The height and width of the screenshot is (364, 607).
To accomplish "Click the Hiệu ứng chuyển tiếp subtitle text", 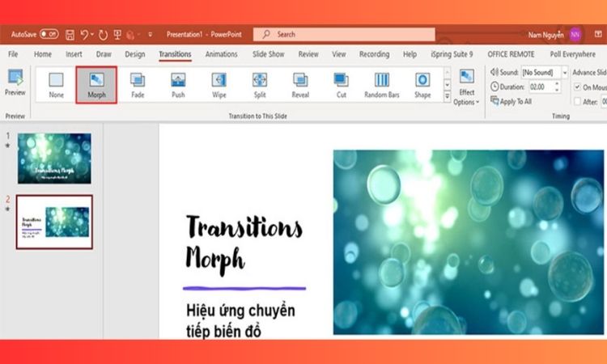I will point(240,320).
